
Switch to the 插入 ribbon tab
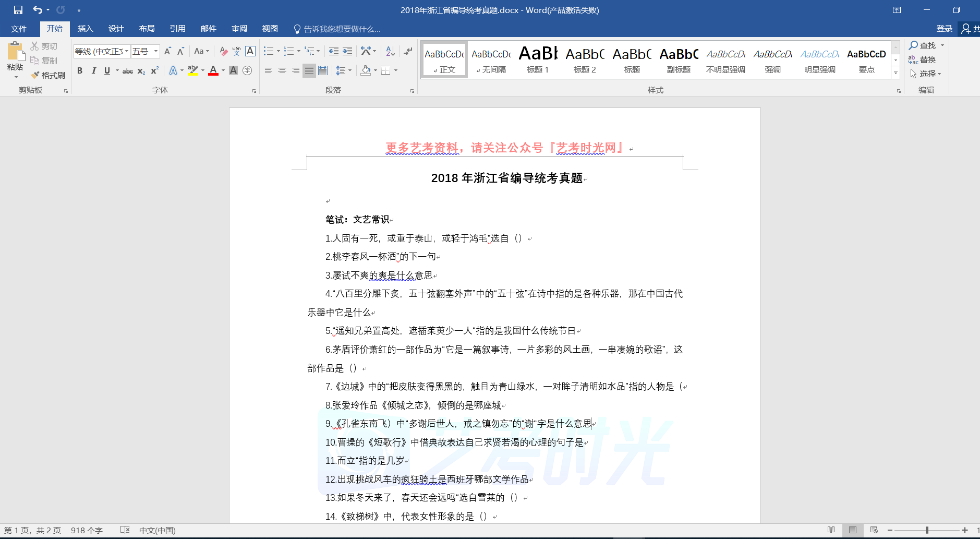tap(85, 29)
